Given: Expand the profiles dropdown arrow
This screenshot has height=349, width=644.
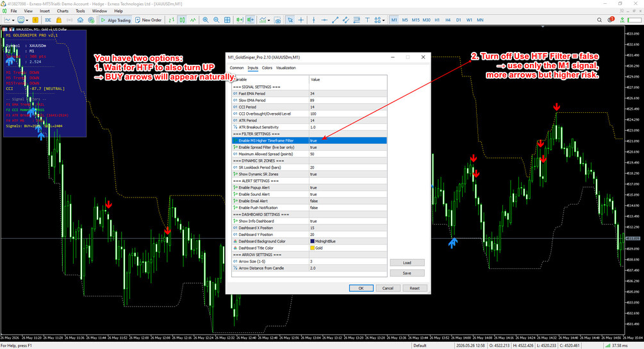Looking at the screenshot, I should (x=27, y=20).
